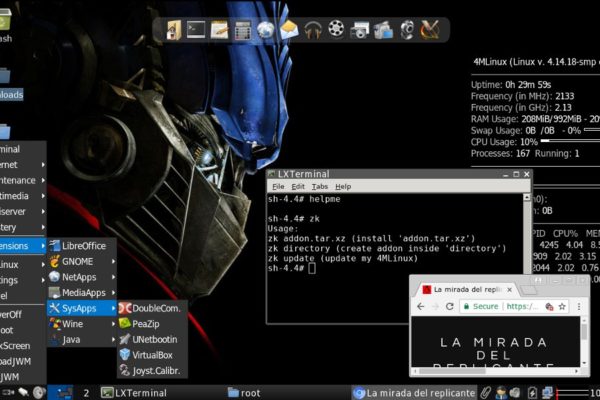Launch the web browser globe dock icon
Image resolution: width=600 pixels, height=400 pixels.
265,29
